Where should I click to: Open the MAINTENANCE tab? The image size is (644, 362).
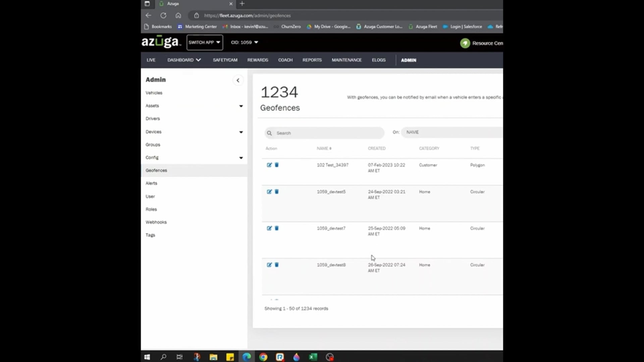[x=346, y=60]
